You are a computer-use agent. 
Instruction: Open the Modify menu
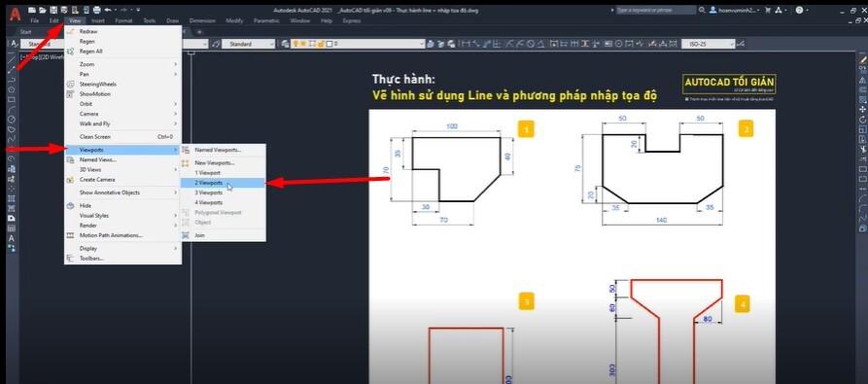pyautogui.click(x=234, y=20)
